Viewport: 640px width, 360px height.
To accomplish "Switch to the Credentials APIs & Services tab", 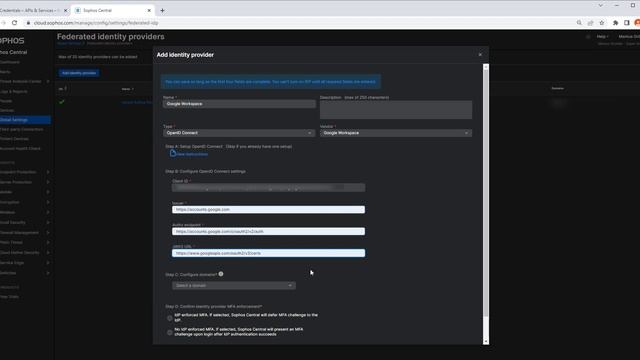I will pyautogui.click(x=29, y=11).
